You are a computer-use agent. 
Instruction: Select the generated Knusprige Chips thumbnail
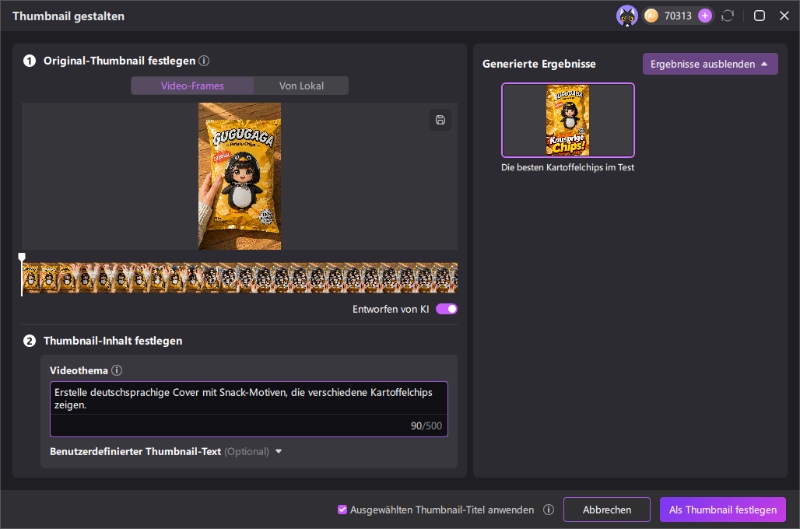[568, 120]
